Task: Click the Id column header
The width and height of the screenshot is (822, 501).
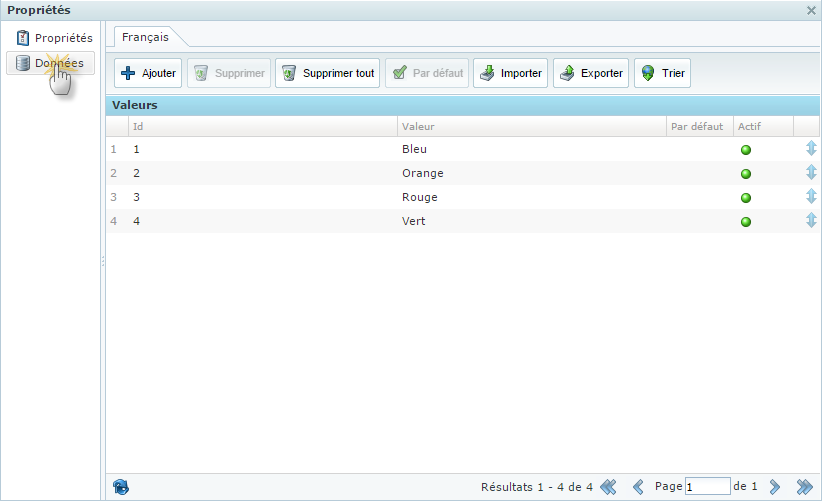Action: (263, 126)
